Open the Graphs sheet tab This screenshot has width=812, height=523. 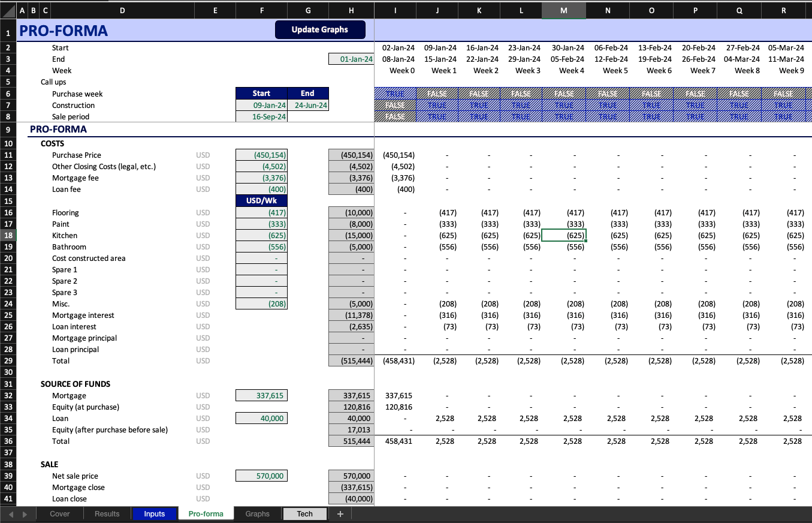(257, 513)
